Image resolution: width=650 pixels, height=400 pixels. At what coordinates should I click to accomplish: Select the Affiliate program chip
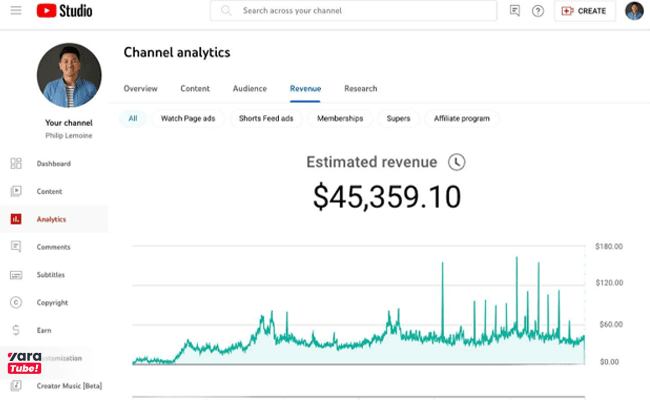pos(462,119)
